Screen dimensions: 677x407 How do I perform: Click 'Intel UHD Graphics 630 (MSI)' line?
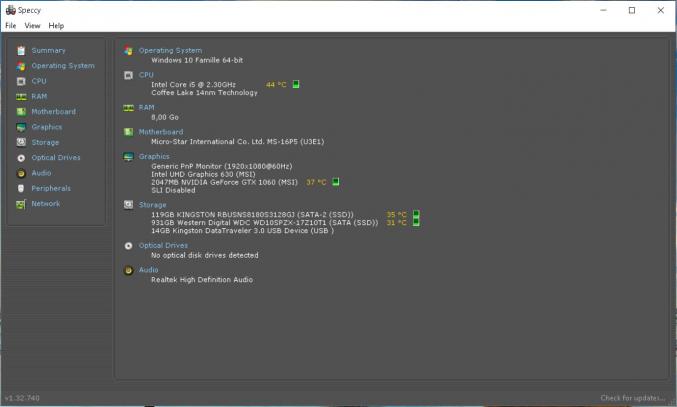tap(203, 174)
